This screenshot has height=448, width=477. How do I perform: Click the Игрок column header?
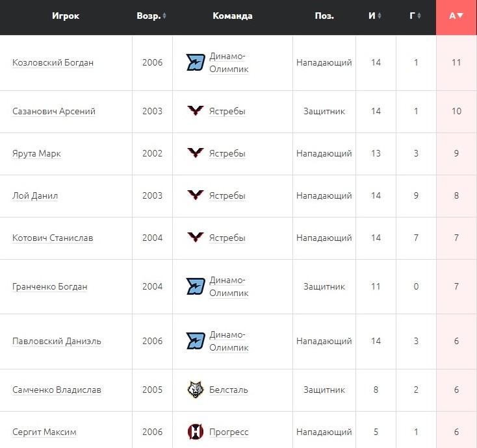click(x=66, y=16)
